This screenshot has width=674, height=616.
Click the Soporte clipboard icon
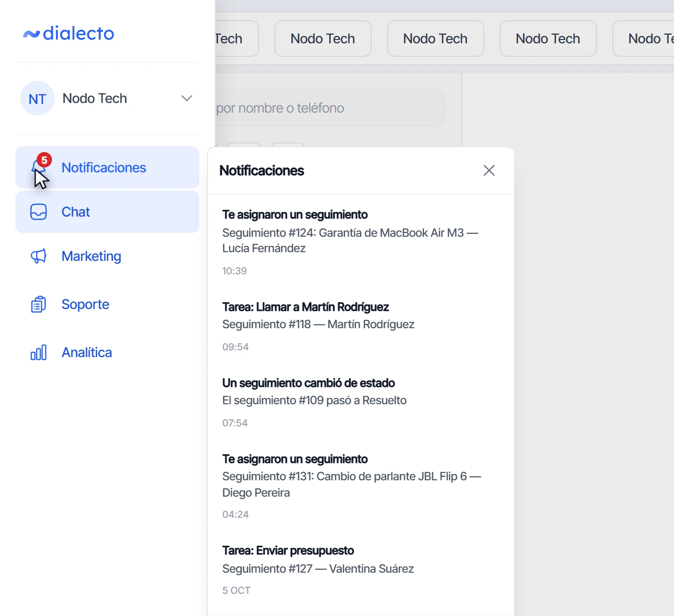coord(39,304)
